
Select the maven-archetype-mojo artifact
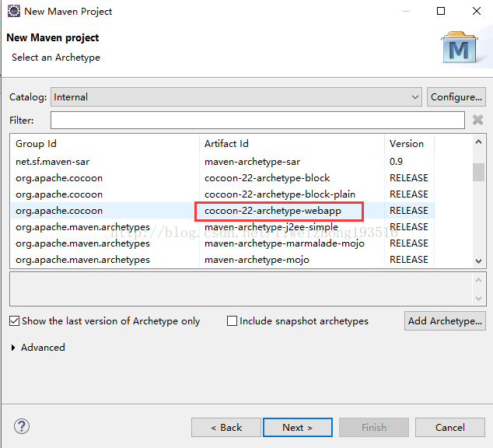pyautogui.click(x=257, y=260)
